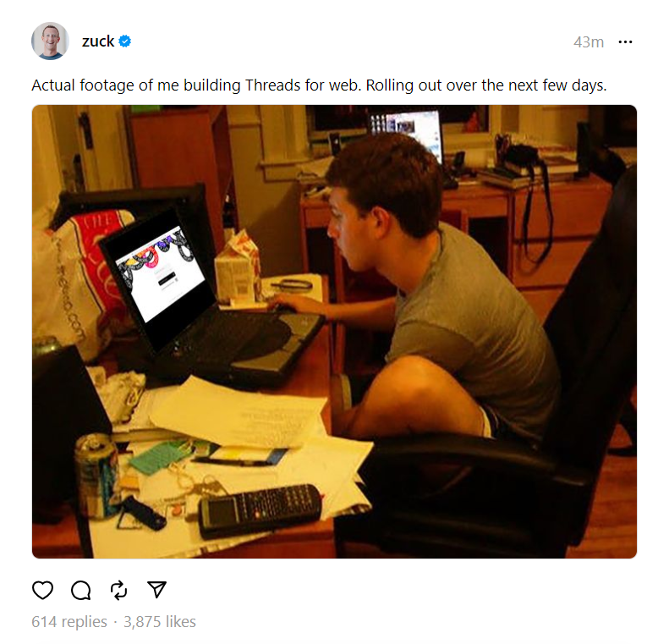Show the 3,875 likes list
Viewport: 669px width, 644px height.
click(x=160, y=621)
